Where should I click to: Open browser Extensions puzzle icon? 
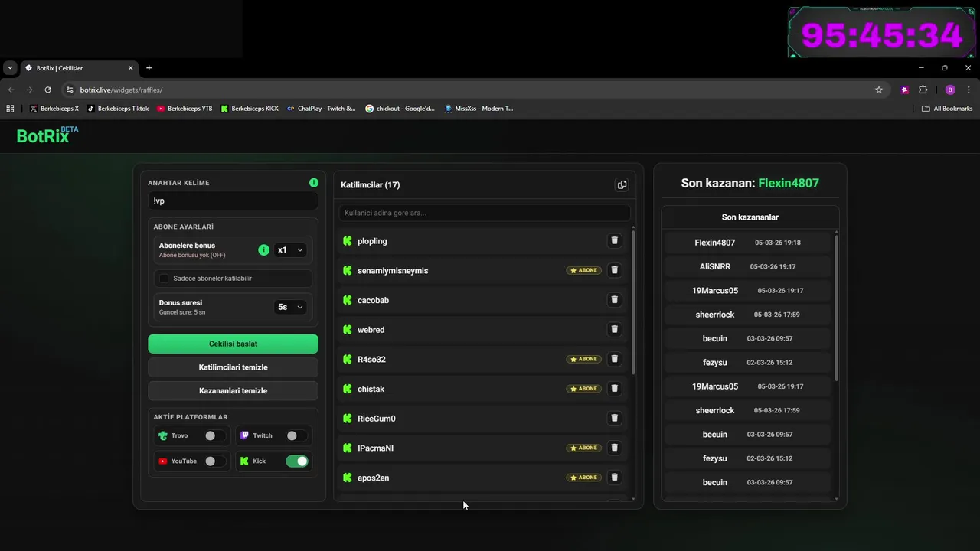923,90
